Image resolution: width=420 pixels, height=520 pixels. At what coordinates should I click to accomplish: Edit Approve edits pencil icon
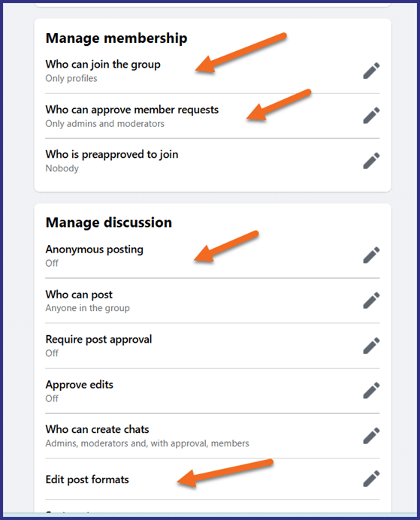click(371, 390)
